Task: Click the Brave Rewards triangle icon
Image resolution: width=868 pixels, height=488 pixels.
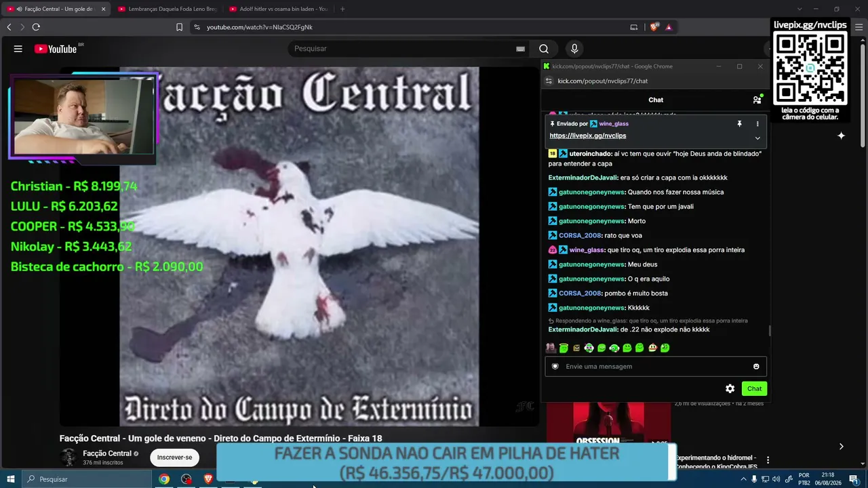Action: coord(669,27)
